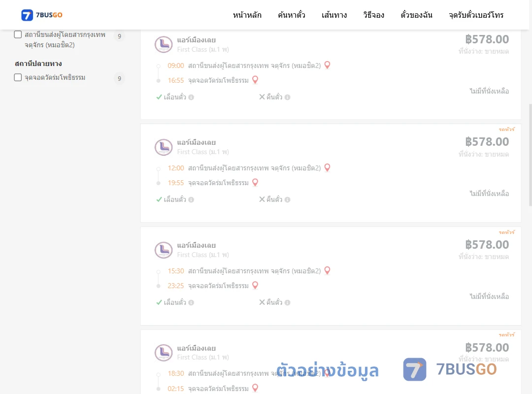Viewport: 532px width, 394px height.
Task: Open map pin for 12:00 departure station
Action: click(x=327, y=167)
